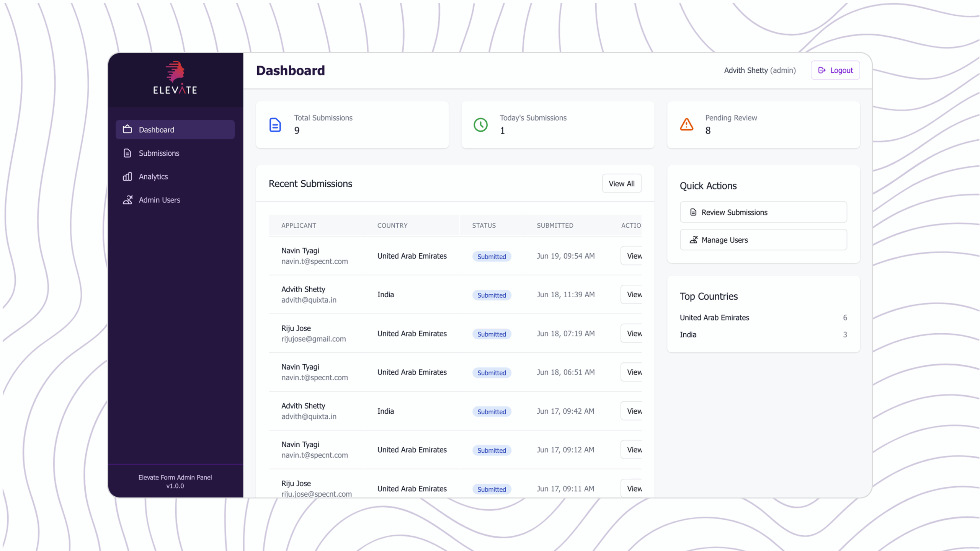Click the Manage Users quick action

coord(763,240)
